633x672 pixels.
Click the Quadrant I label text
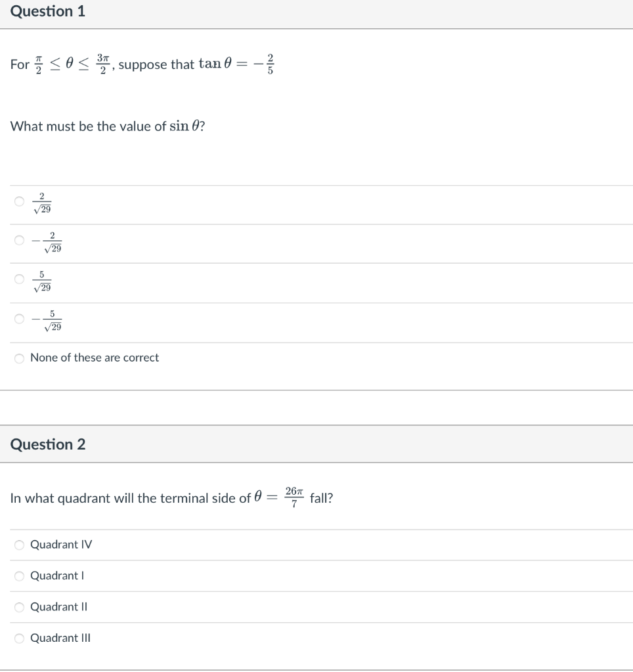pyautogui.click(x=57, y=576)
